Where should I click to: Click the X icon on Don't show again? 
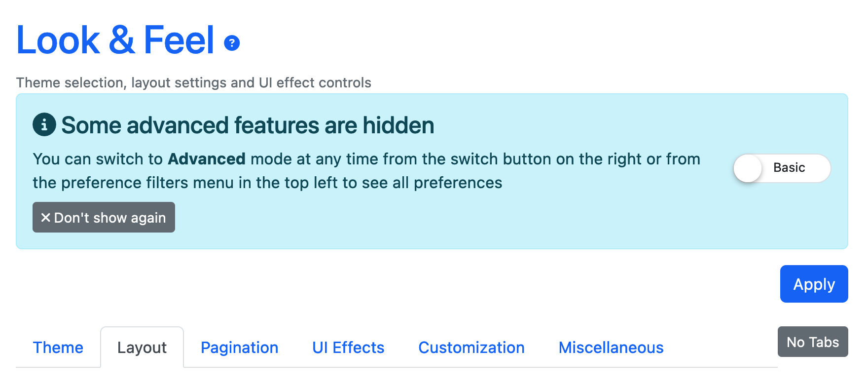click(x=46, y=217)
